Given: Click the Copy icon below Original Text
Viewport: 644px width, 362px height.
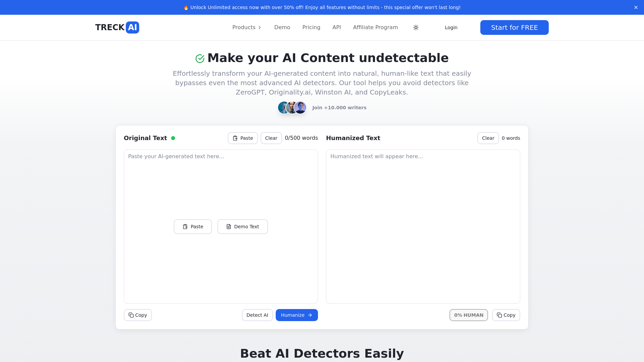Looking at the screenshot, I should (130, 315).
